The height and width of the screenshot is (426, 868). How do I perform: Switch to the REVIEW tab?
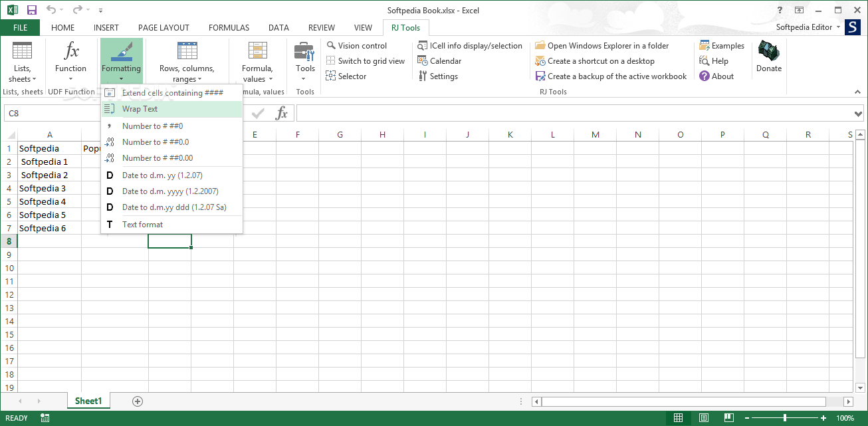[x=322, y=28]
